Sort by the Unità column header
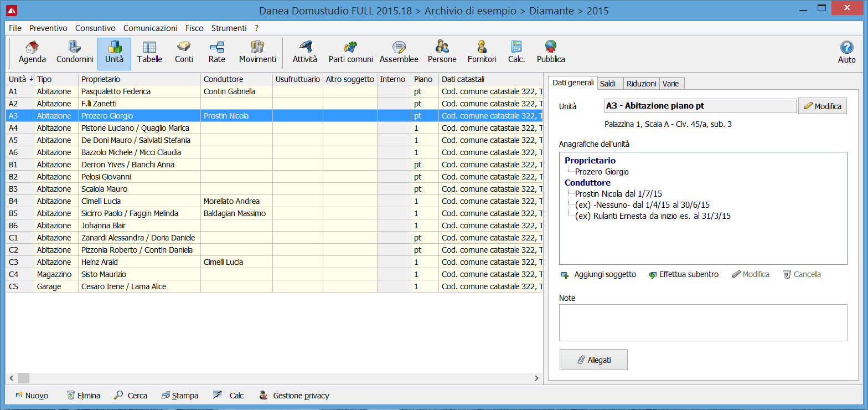The image size is (868, 410). 20,79
